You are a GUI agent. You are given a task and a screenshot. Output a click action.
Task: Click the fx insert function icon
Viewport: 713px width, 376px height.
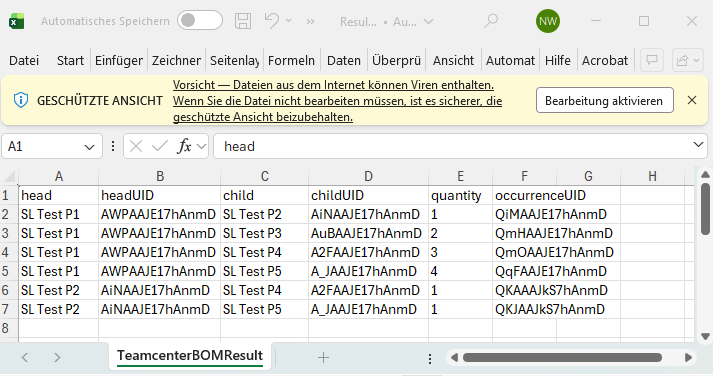[x=184, y=146]
